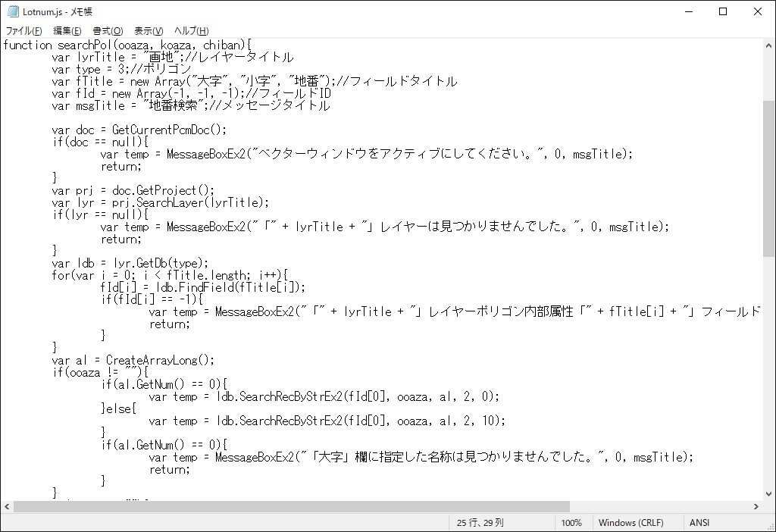776x532 pixels.
Task: Click the line 'var ldb = lyr.GetDb(type);'
Action: (130, 263)
